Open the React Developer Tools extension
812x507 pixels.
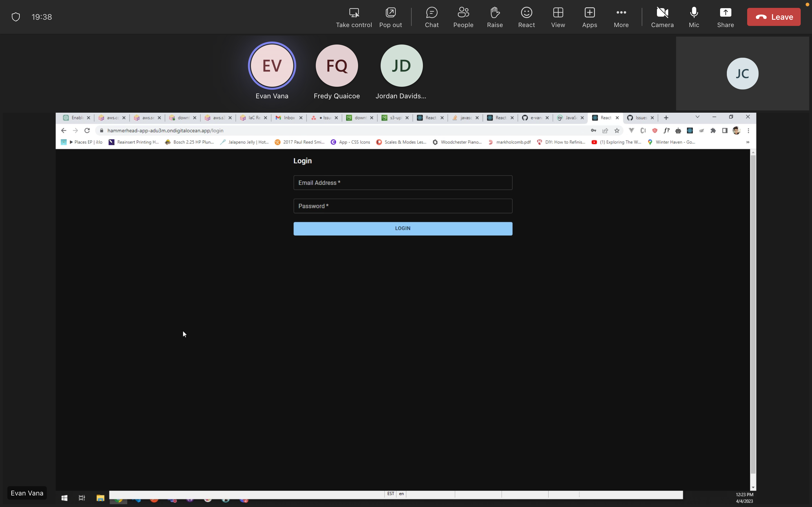click(690, 130)
